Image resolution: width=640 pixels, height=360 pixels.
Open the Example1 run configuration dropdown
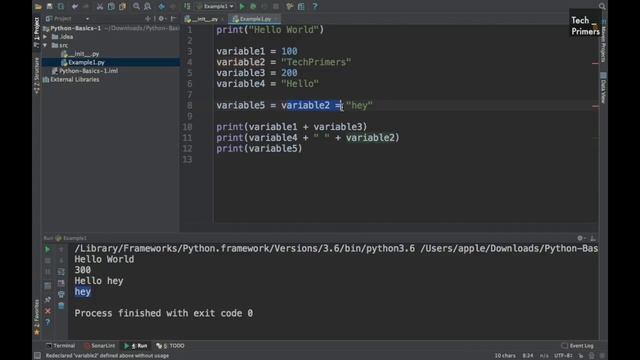[x=215, y=7]
